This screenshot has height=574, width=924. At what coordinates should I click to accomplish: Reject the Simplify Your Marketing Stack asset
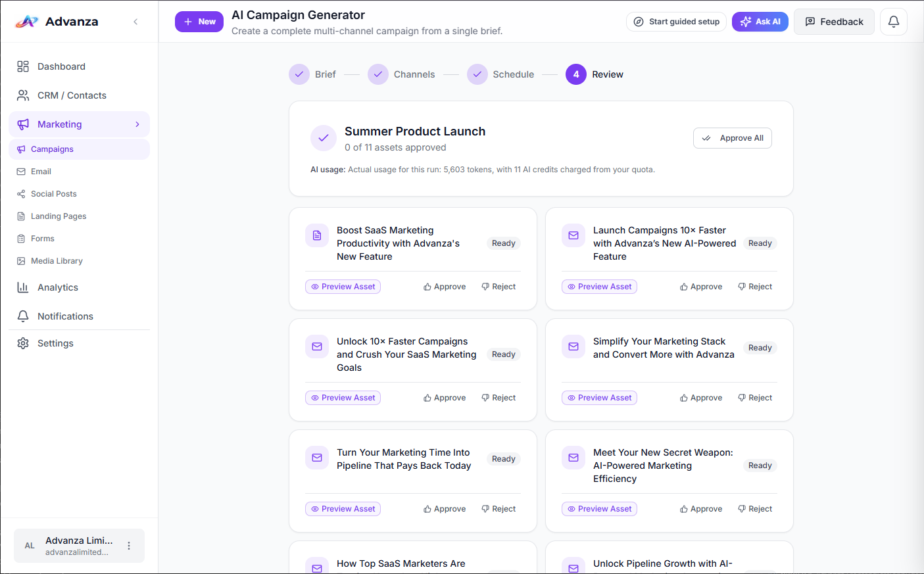755,398
